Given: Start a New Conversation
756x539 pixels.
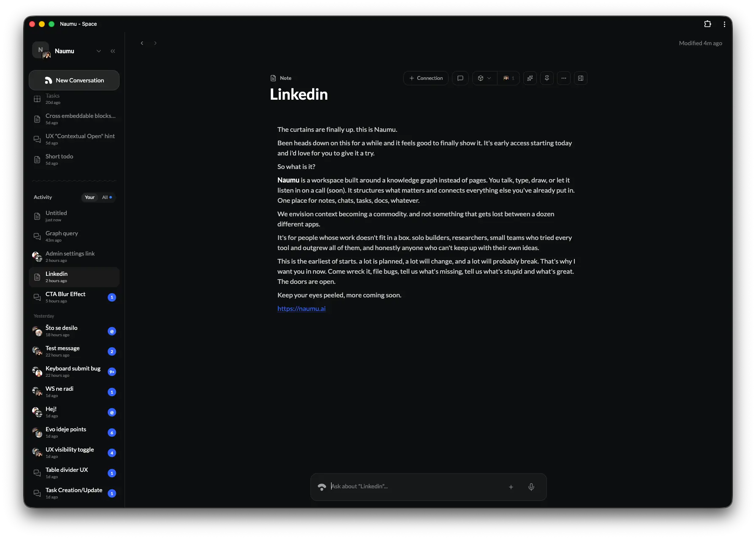Looking at the screenshot, I should coord(74,80).
